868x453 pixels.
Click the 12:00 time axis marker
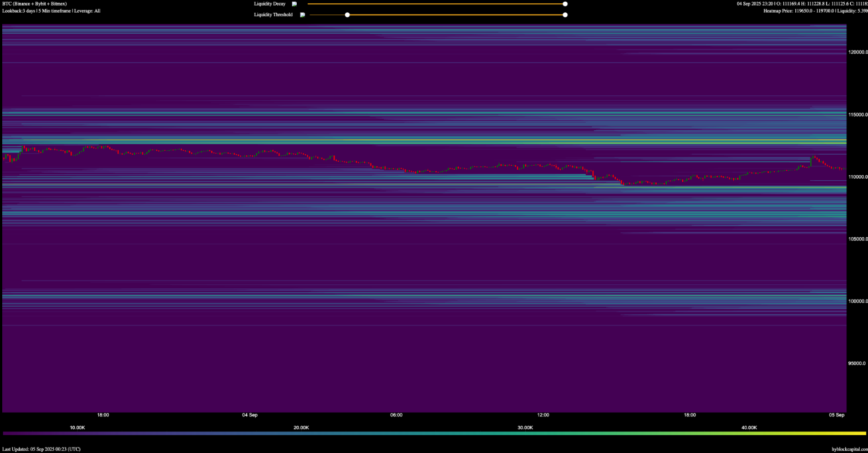543,415
